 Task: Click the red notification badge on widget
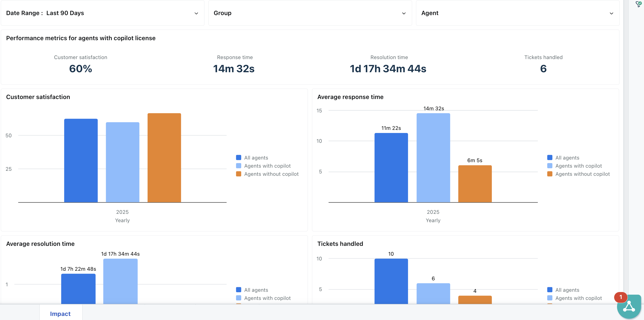[x=621, y=297]
